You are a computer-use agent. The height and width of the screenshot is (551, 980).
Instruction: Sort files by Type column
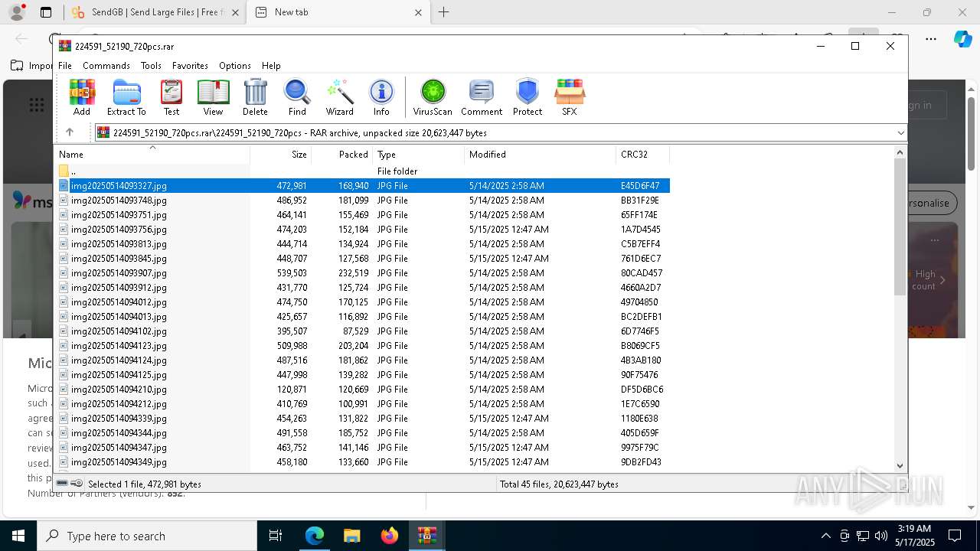(418, 155)
